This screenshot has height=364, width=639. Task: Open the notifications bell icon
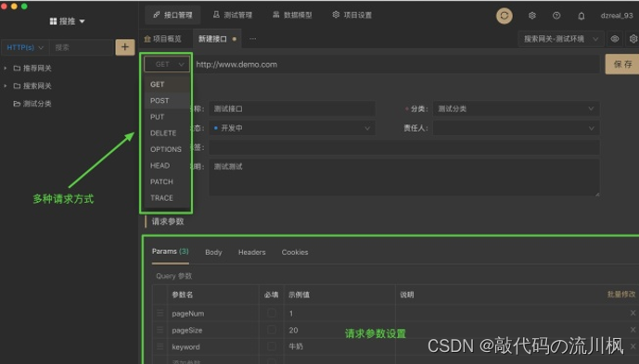tap(581, 16)
